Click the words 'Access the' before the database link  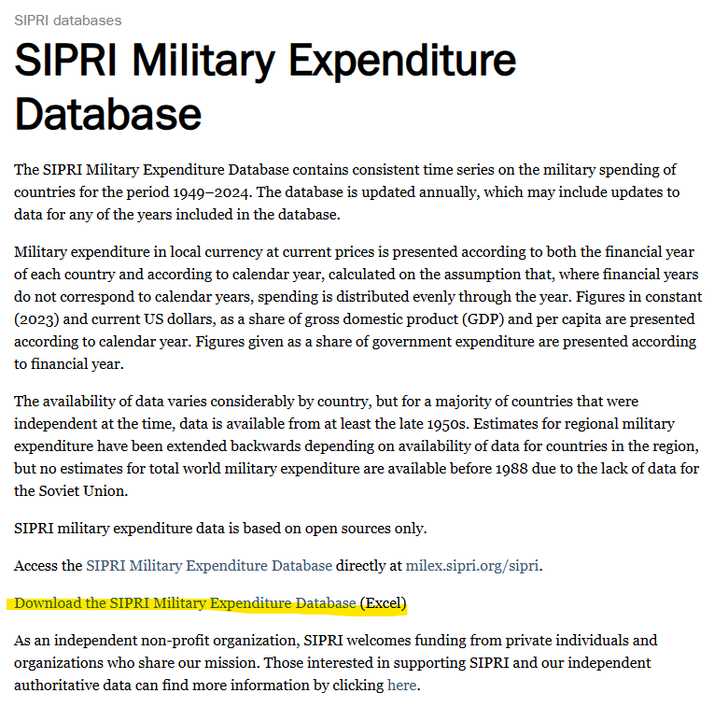pyautogui.click(x=48, y=565)
